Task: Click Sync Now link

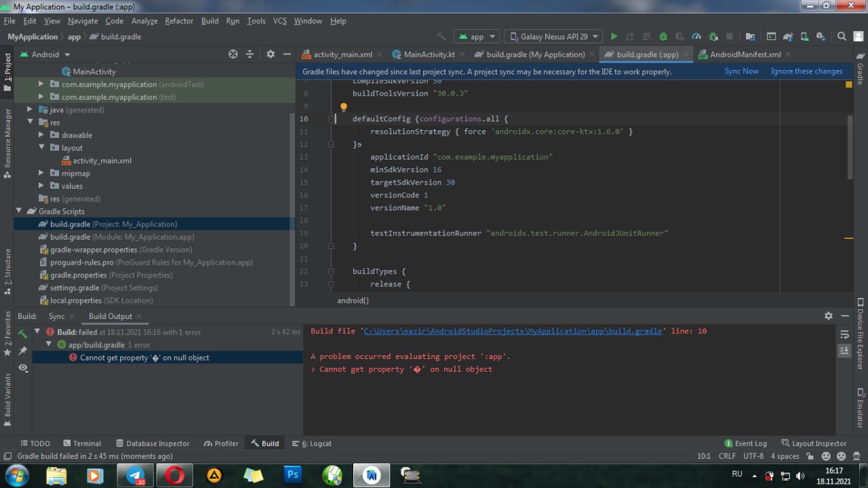Action: [x=741, y=71]
